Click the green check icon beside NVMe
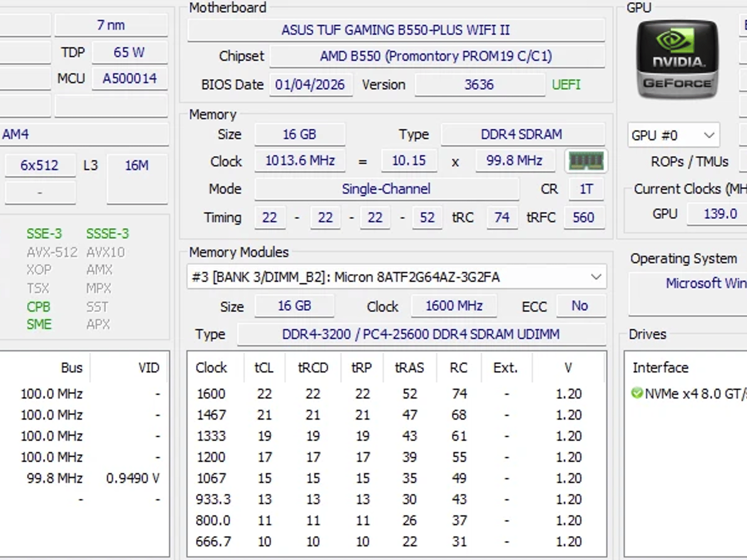Screen dimensions: 747x560 (x=637, y=393)
